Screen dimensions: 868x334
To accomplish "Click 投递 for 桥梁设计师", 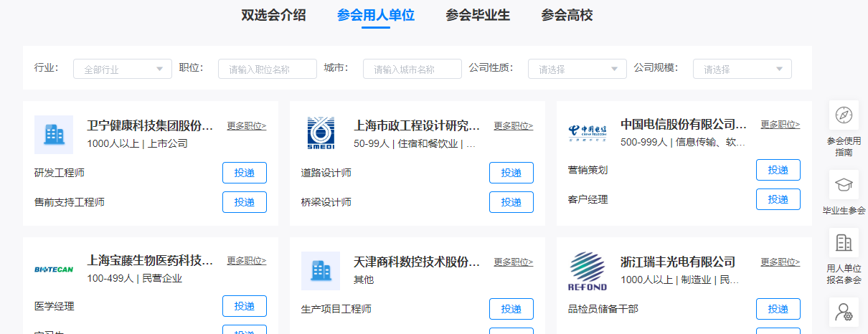I will [x=511, y=202].
